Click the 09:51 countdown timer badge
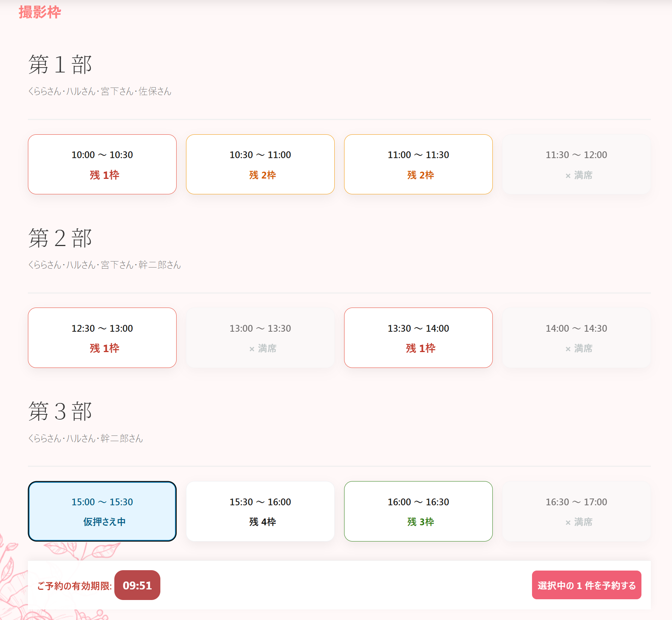This screenshot has width=672, height=620. point(137,585)
